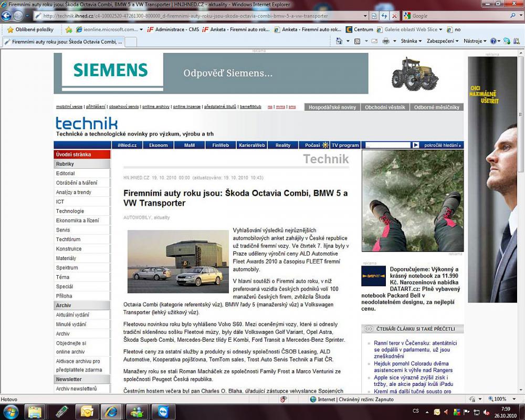Click the Action Center flag tray icon
Image resolution: width=525 pixels, height=420 pixels.
coord(466,412)
